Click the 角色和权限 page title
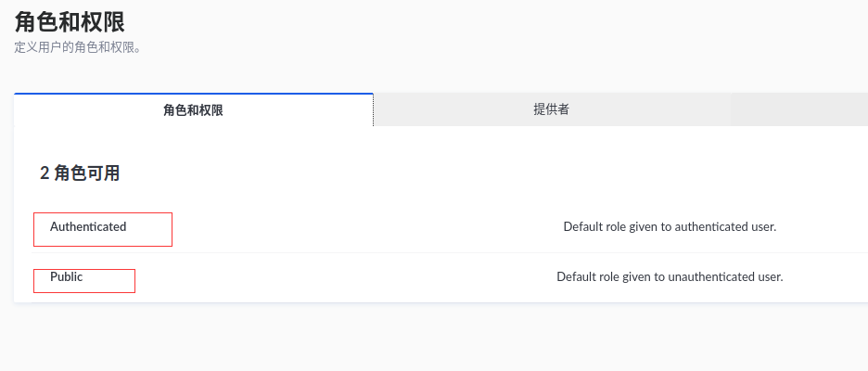Image resolution: width=868 pixels, height=371 pixels. click(x=70, y=22)
